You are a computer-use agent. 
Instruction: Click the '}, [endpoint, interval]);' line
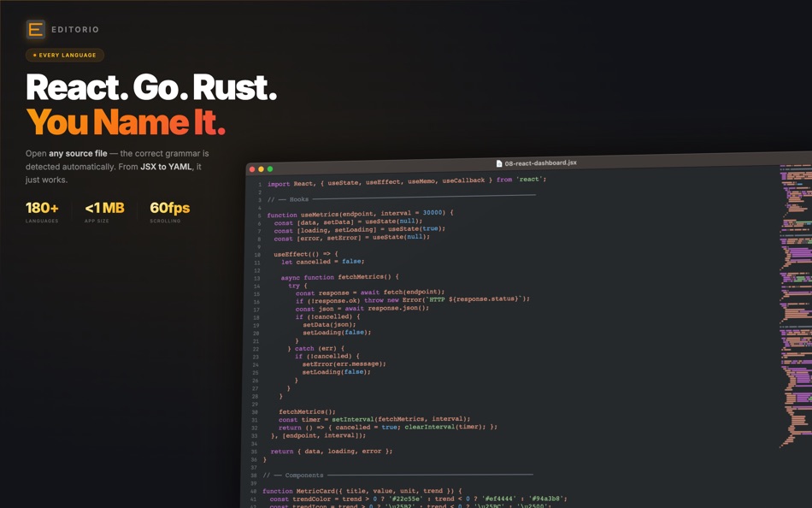point(318,435)
